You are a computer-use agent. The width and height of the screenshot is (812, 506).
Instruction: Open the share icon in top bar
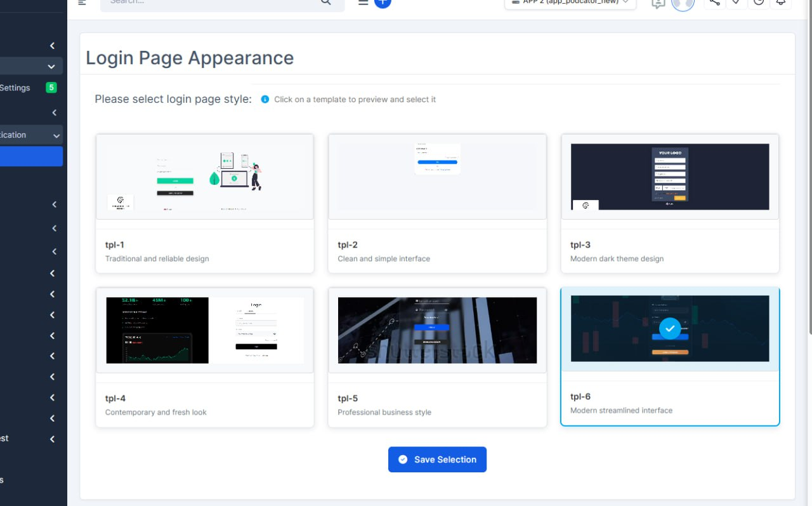714,3
